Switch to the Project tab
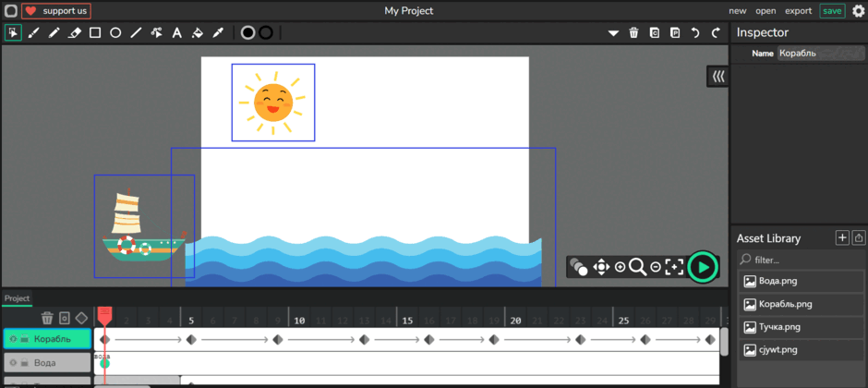Viewport: 868px width, 388px height. click(x=18, y=298)
